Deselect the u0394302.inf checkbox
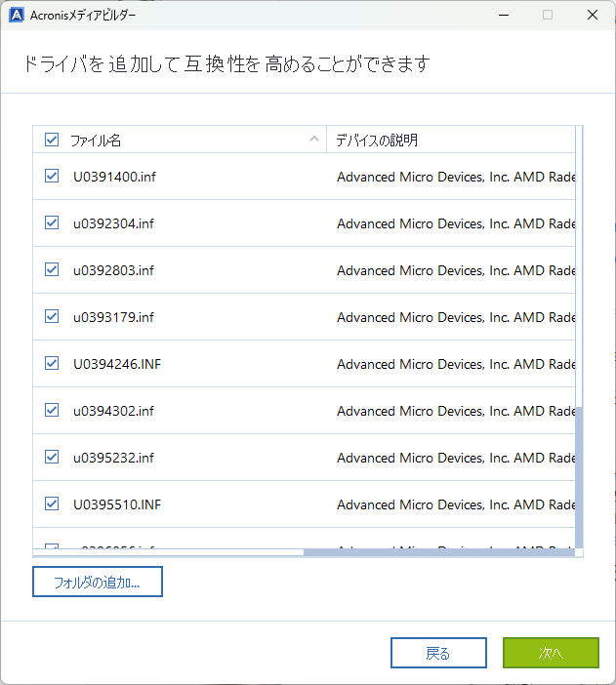This screenshot has height=685, width=616. pos(52,410)
